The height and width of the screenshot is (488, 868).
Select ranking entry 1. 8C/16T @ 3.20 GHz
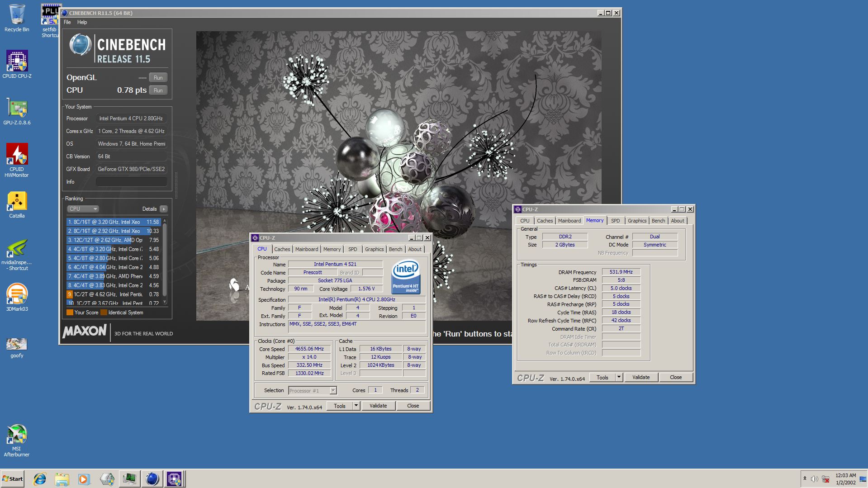114,222
